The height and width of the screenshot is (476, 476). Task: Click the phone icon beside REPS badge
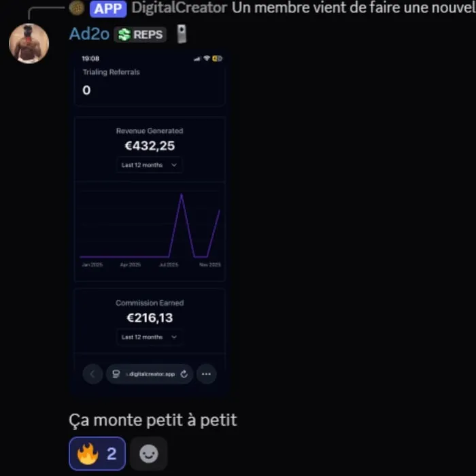click(182, 34)
